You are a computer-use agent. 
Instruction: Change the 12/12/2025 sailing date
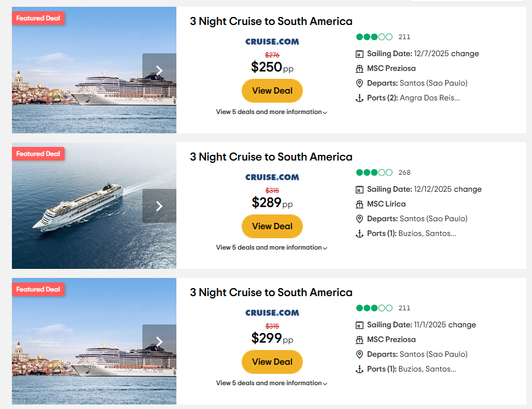(468, 189)
